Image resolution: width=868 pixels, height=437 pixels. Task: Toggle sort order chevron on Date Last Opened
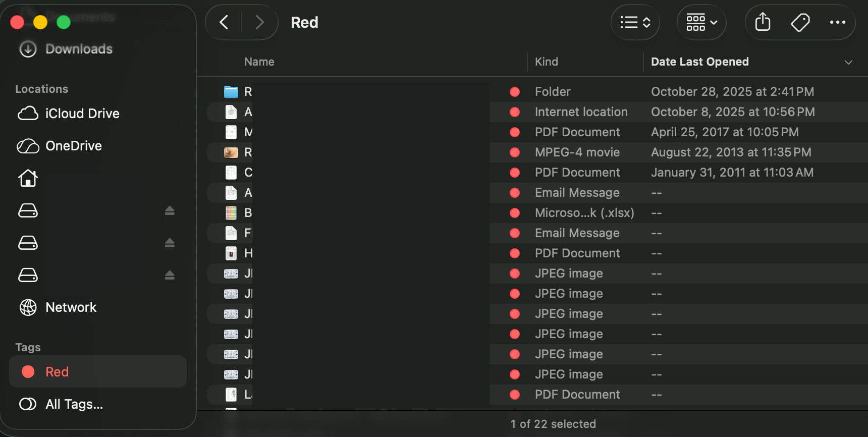(x=848, y=62)
